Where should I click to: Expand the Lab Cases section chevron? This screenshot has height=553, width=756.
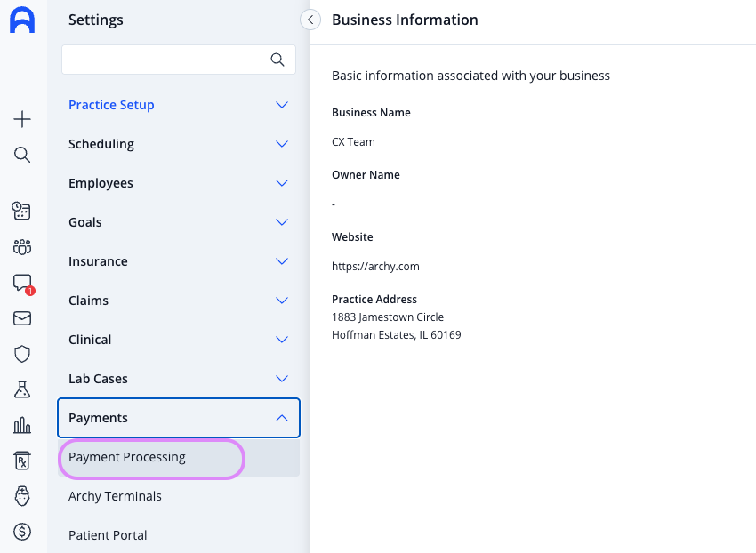[282, 379]
